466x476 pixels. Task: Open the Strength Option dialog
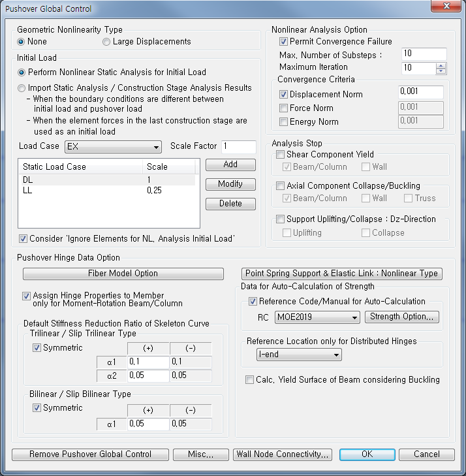pyautogui.click(x=402, y=317)
